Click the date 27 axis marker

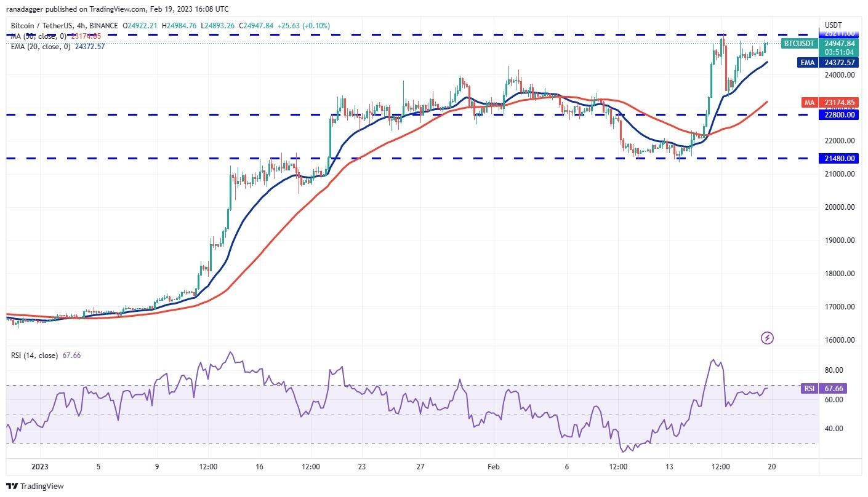coord(419,467)
